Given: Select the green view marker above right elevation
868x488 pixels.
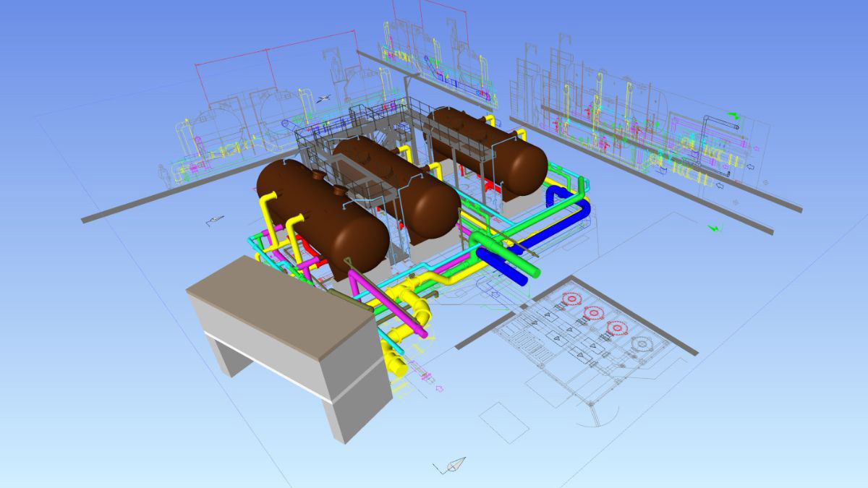Looking at the screenshot, I should 733,116.
